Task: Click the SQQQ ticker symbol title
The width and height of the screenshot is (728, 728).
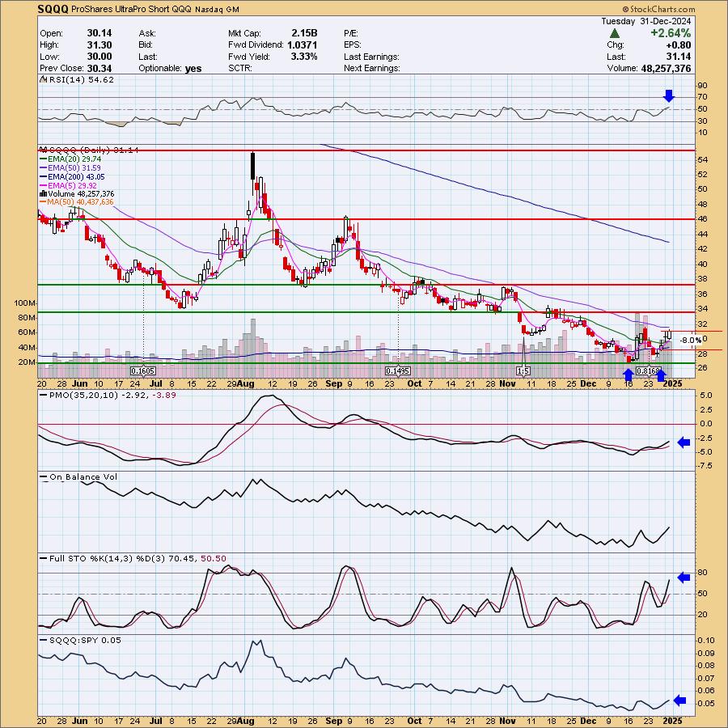Action: pyautogui.click(x=53, y=9)
